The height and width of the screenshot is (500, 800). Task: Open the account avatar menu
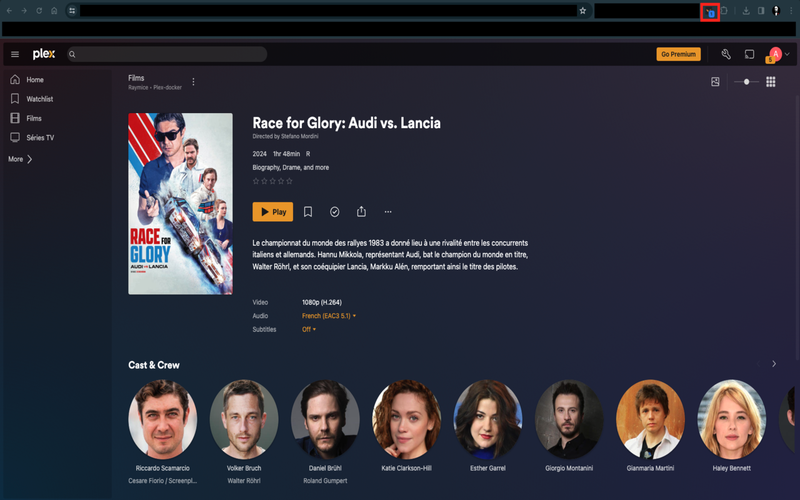click(778, 54)
